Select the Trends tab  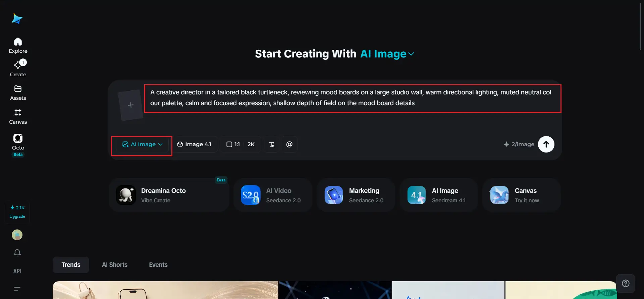click(71, 265)
